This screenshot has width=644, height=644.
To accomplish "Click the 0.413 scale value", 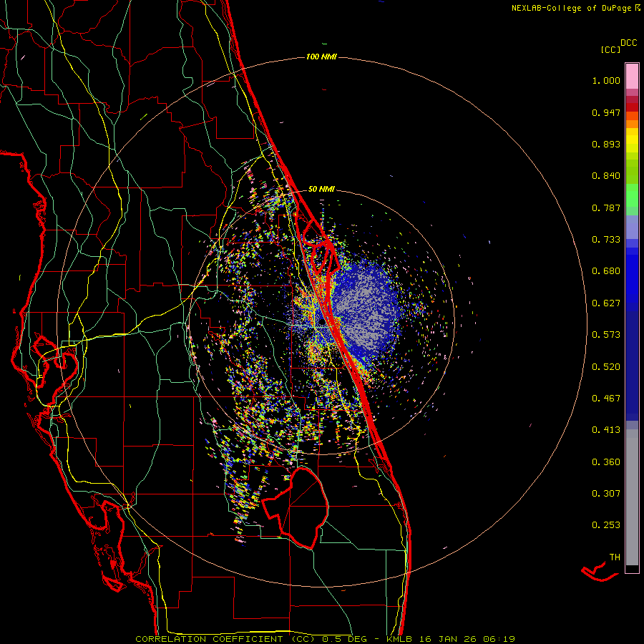I will point(606,430).
